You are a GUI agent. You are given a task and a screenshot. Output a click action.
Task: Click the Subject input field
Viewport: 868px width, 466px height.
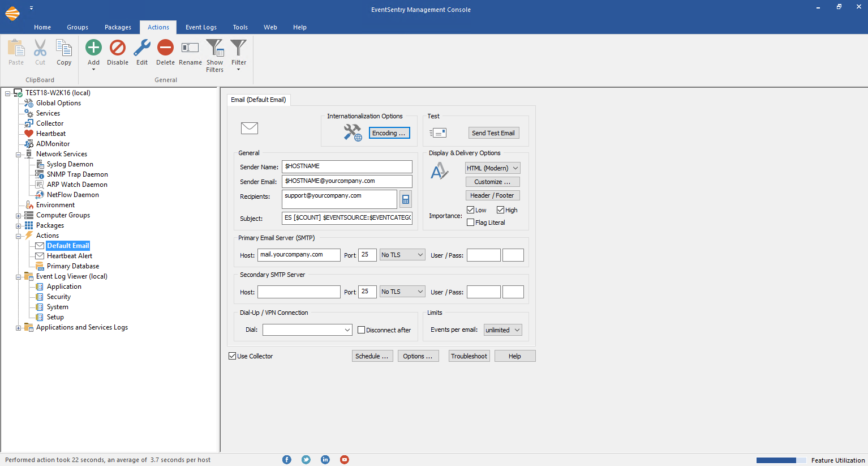tap(347, 218)
